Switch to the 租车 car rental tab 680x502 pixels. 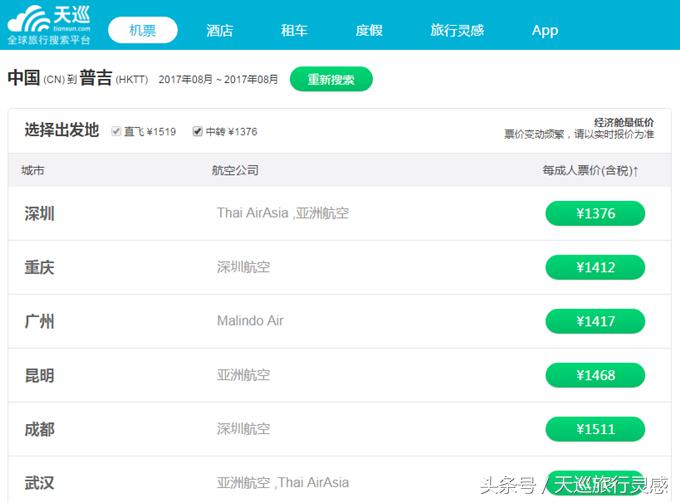click(294, 30)
